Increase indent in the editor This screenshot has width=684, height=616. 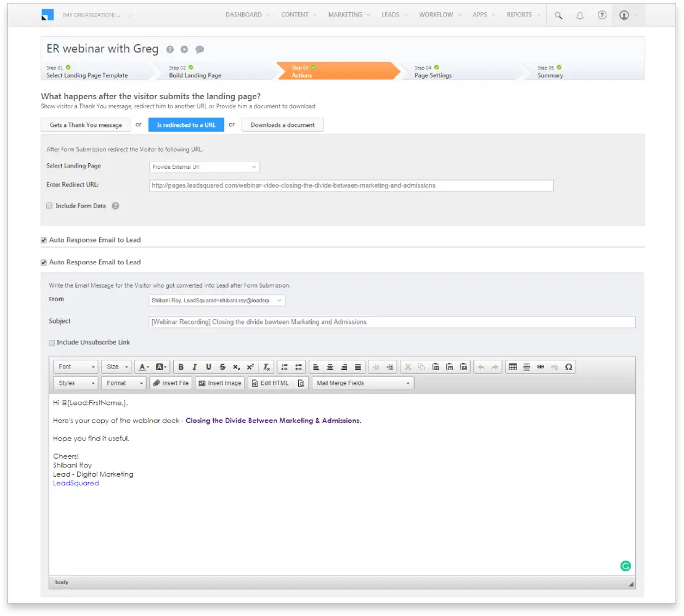pos(390,367)
